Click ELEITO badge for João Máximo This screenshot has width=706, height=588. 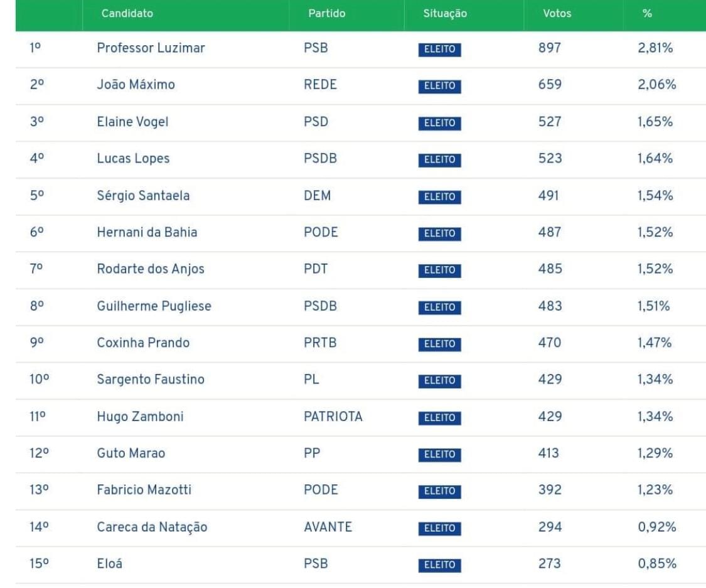[x=439, y=86]
